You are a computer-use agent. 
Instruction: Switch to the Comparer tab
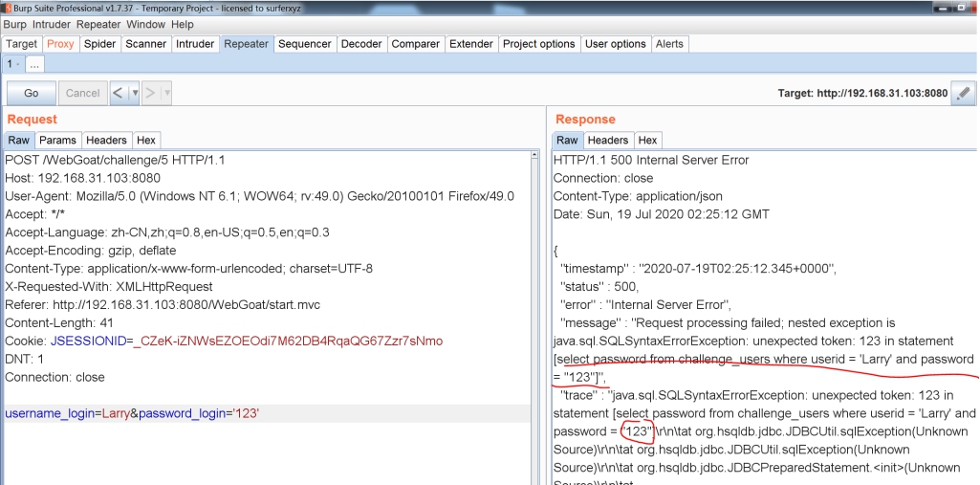tap(416, 44)
